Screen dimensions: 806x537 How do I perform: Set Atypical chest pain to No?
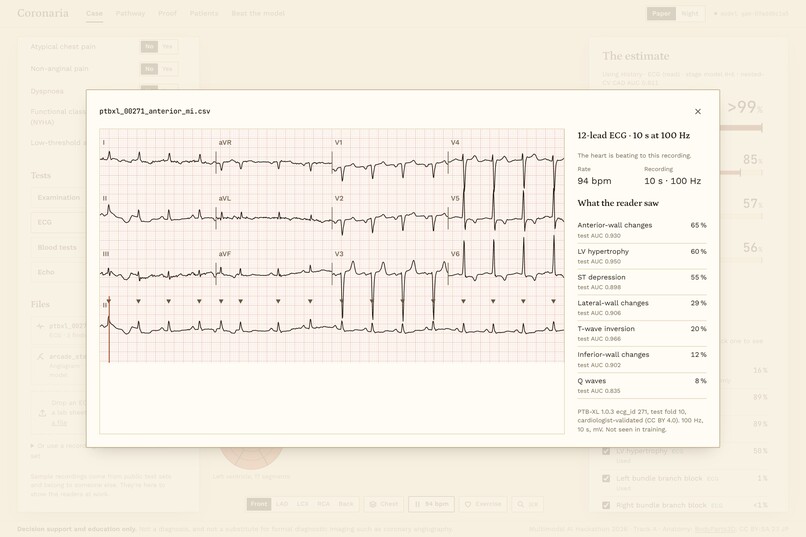(x=149, y=46)
